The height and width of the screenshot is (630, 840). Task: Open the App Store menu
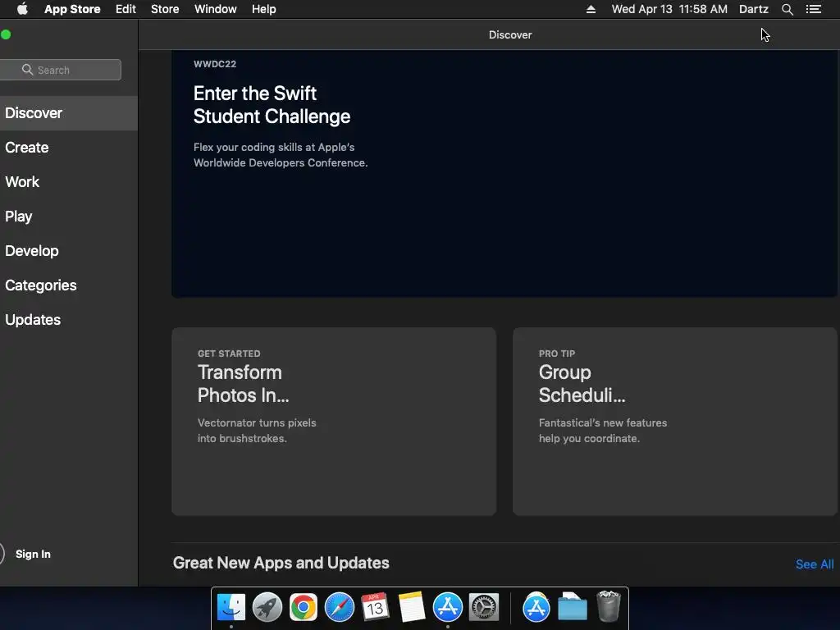coord(72,9)
